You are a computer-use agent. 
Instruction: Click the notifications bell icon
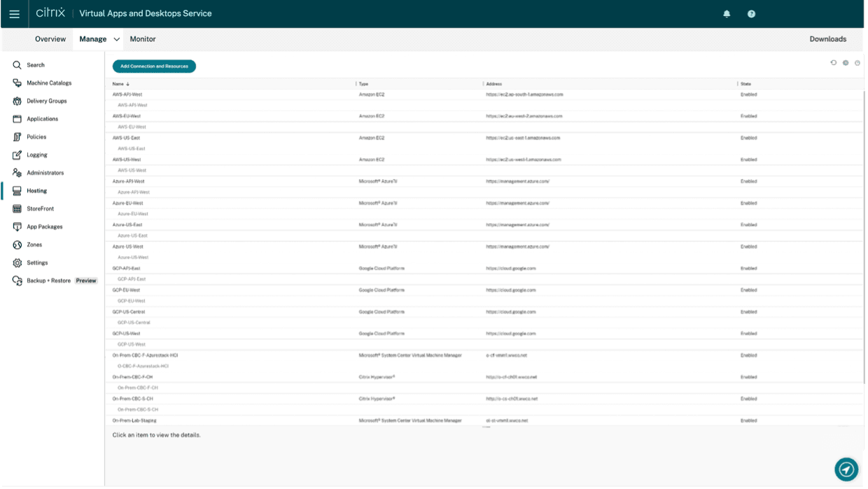coord(728,13)
